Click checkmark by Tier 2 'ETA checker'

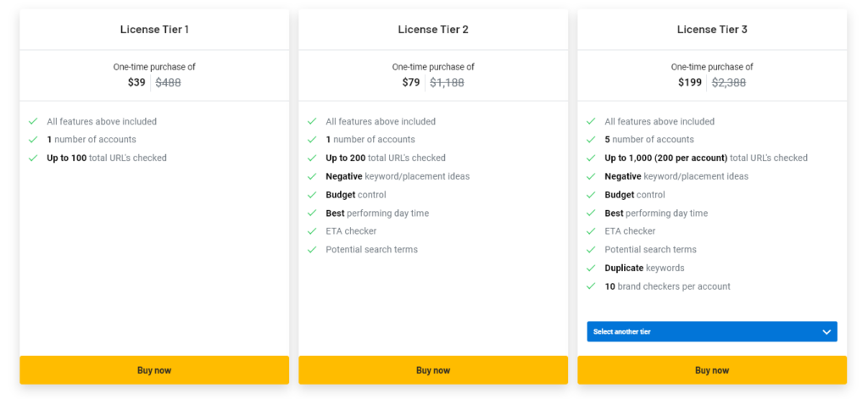(312, 231)
